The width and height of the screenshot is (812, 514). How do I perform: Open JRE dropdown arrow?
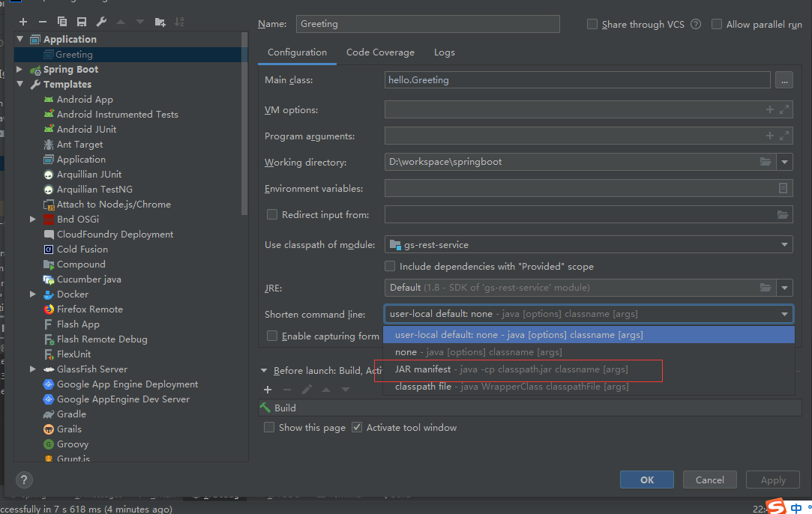784,288
